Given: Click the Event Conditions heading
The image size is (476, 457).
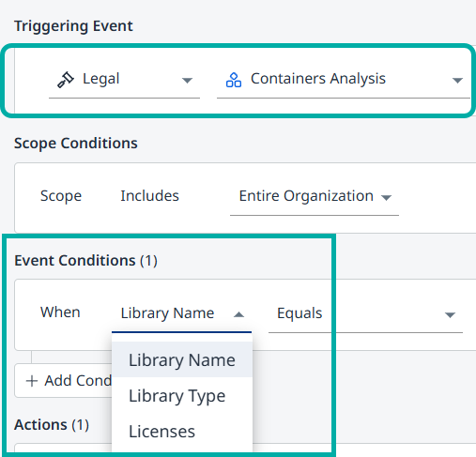Looking at the screenshot, I should tap(85, 260).
